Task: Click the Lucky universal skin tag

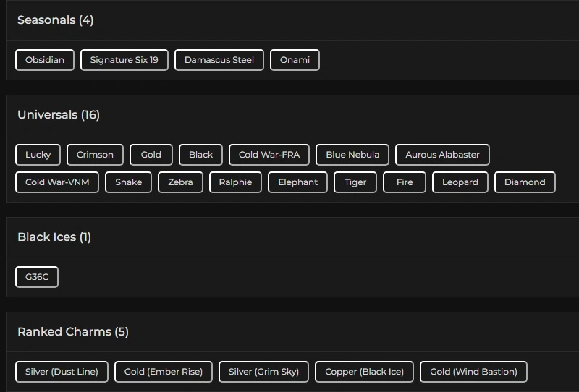Action: 38,155
